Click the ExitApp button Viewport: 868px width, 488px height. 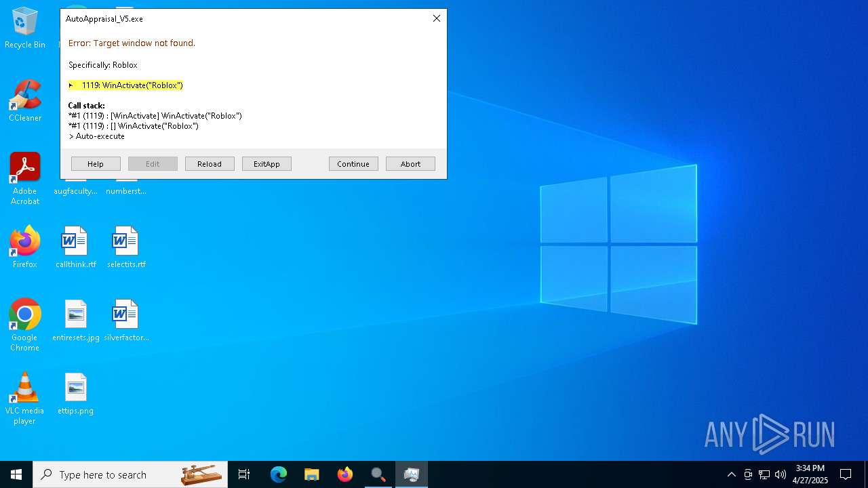coord(267,164)
